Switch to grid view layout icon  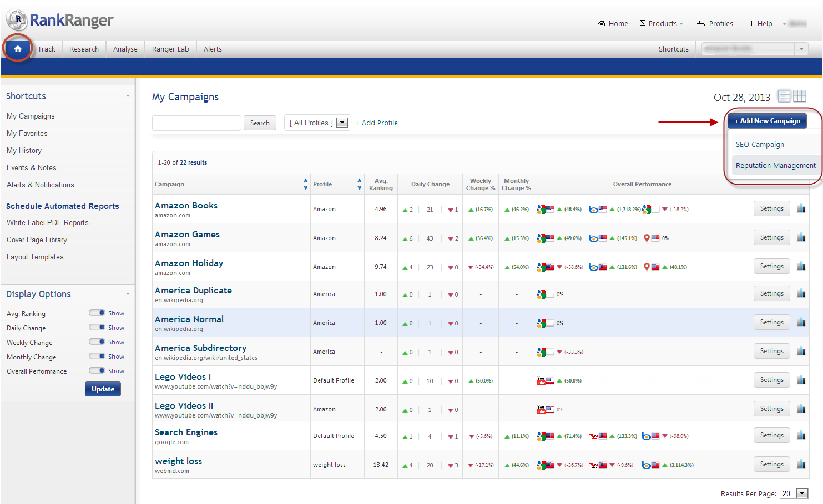tap(800, 96)
